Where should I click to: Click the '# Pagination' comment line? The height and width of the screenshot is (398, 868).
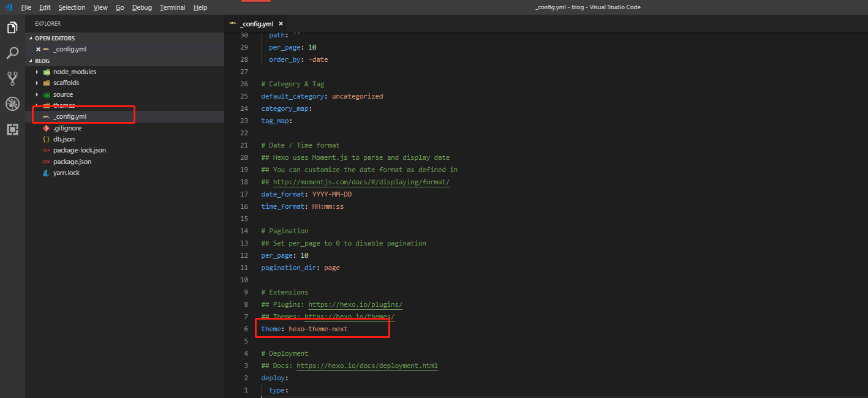pyautogui.click(x=285, y=231)
